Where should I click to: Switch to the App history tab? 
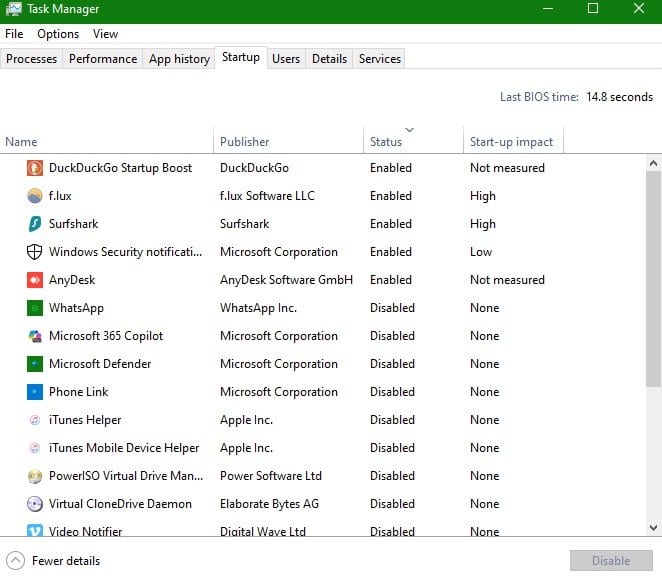[x=179, y=59]
